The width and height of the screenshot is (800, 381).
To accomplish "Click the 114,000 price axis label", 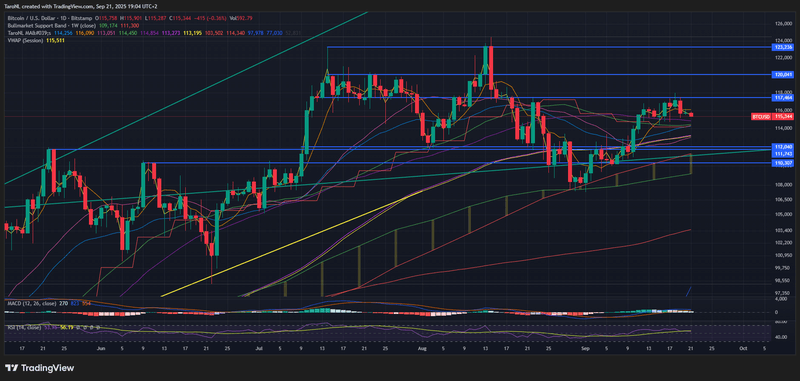I will (x=783, y=128).
